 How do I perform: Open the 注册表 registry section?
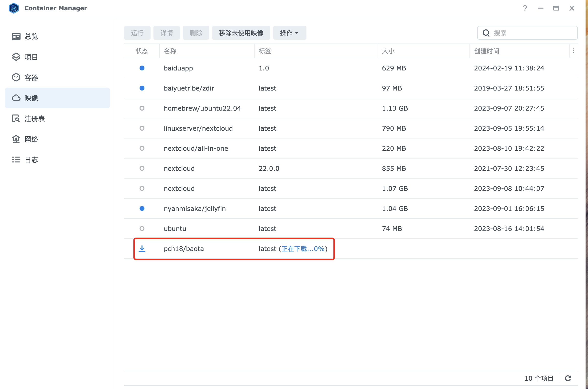coord(57,119)
